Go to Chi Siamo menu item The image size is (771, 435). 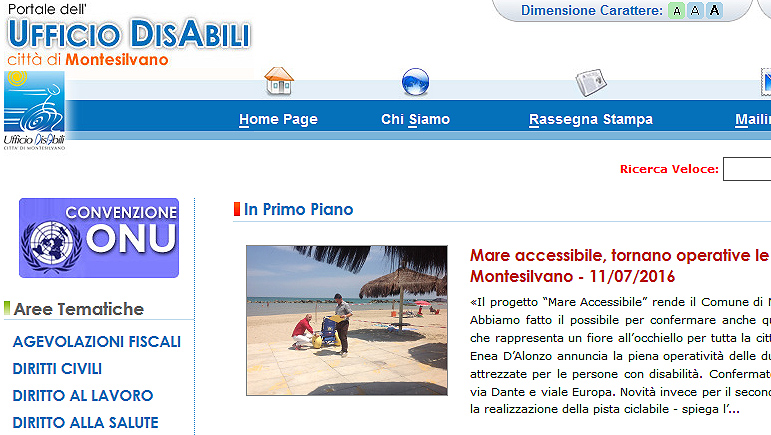tap(415, 119)
